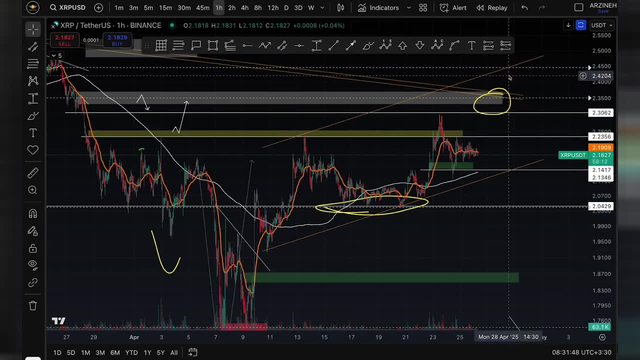Set date range to 1M
Screen dimensions: 640x360
[85, 352]
